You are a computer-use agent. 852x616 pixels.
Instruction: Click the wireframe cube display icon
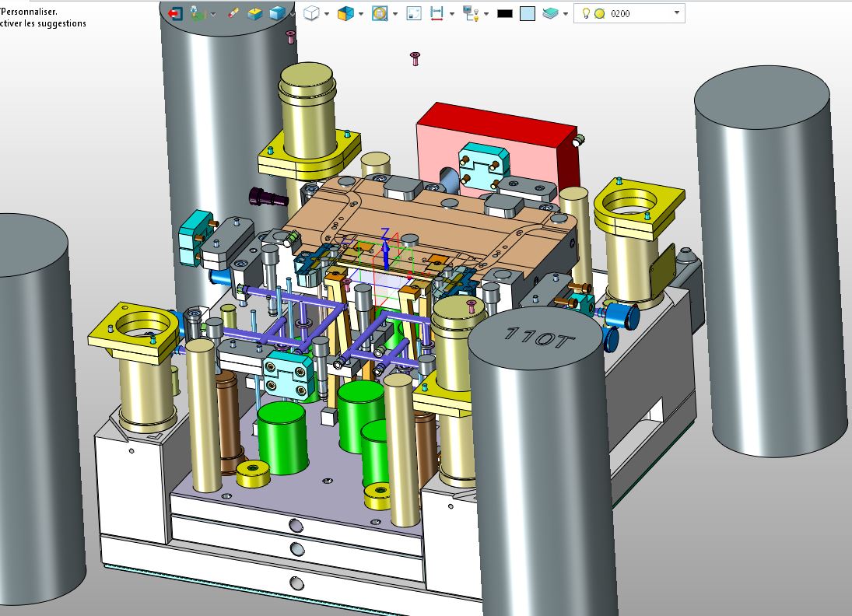tap(311, 13)
